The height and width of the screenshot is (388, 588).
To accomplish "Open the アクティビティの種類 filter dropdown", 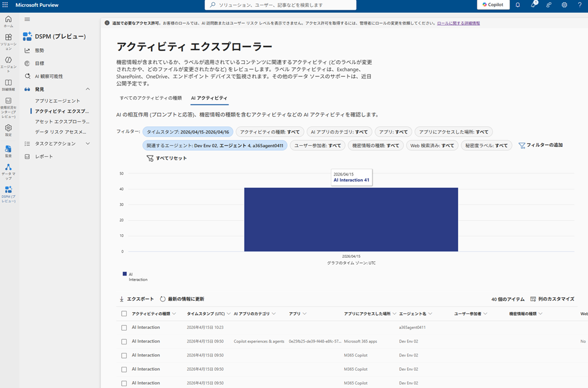I will pyautogui.click(x=270, y=131).
